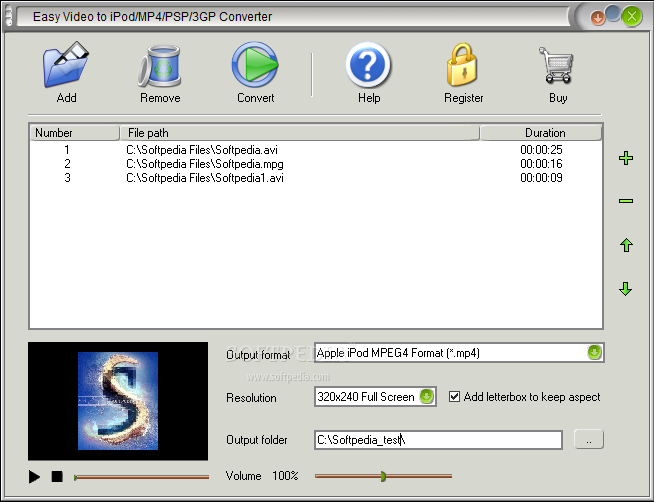
Task: Open the Resolution dropdown arrow
Action: coord(426,396)
